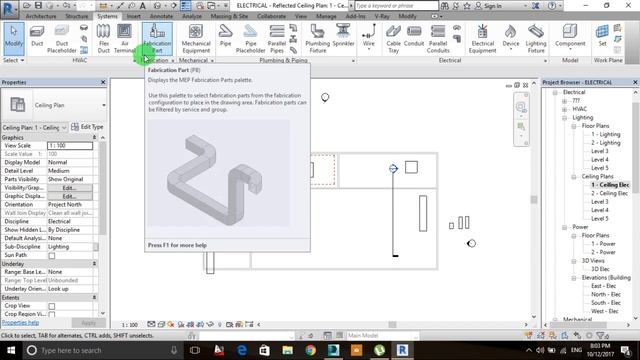The image size is (640, 360).
Task: Click Edit for Graphic Display Options
Action: (x=70, y=196)
